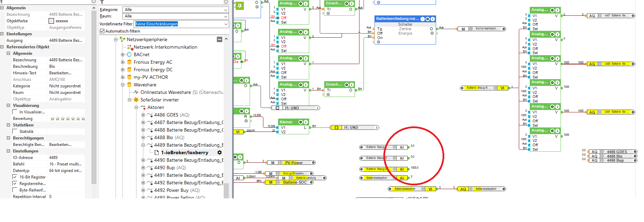Open settings gear on Kleiner block
Viewport: 644px width, 222px height.
point(301,122)
